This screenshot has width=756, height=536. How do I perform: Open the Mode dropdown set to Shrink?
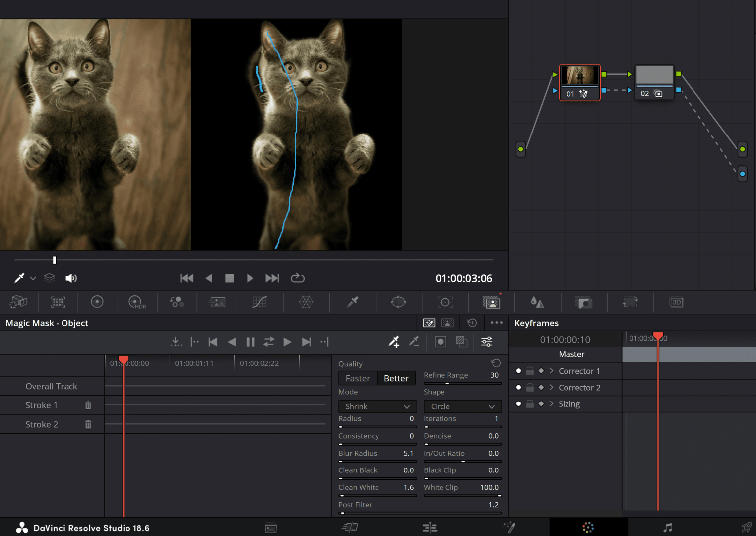(377, 406)
